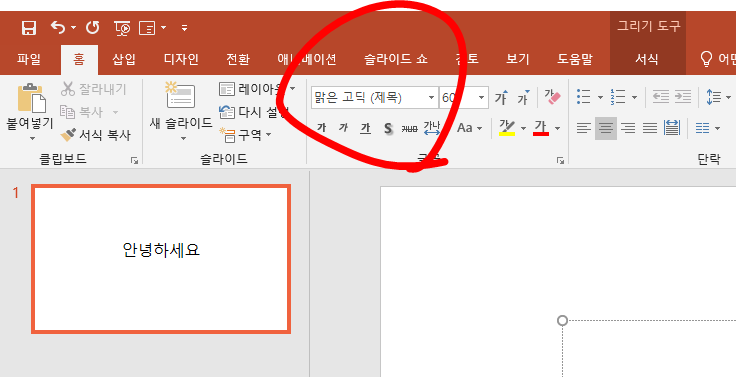Toggle italic formatting
This screenshot has width=736, height=377.
tap(344, 128)
